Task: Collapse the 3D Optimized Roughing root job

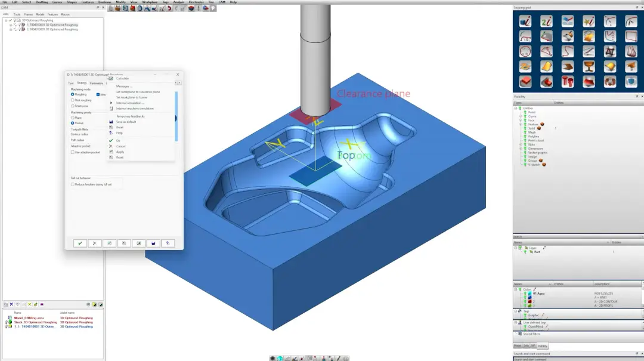Action: point(6,20)
